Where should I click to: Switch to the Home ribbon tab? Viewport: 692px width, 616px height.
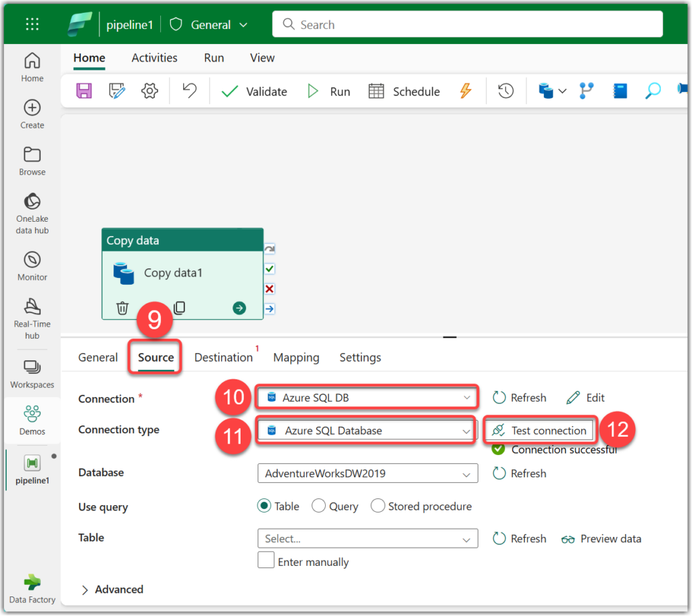[89, 58]
